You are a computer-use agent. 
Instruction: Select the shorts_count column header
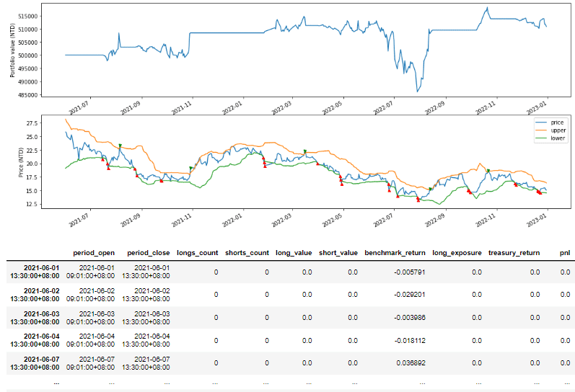pyautogui.click(x=247, y=253)
